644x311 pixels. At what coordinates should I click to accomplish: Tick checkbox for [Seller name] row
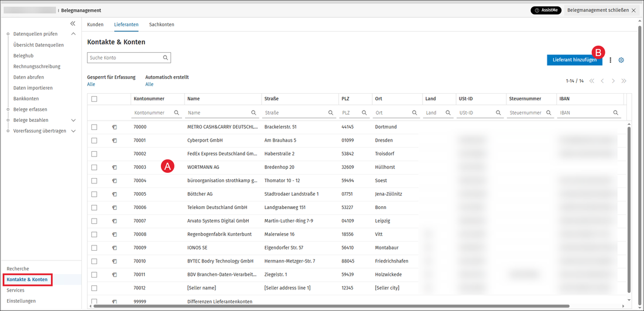point(94,288)
